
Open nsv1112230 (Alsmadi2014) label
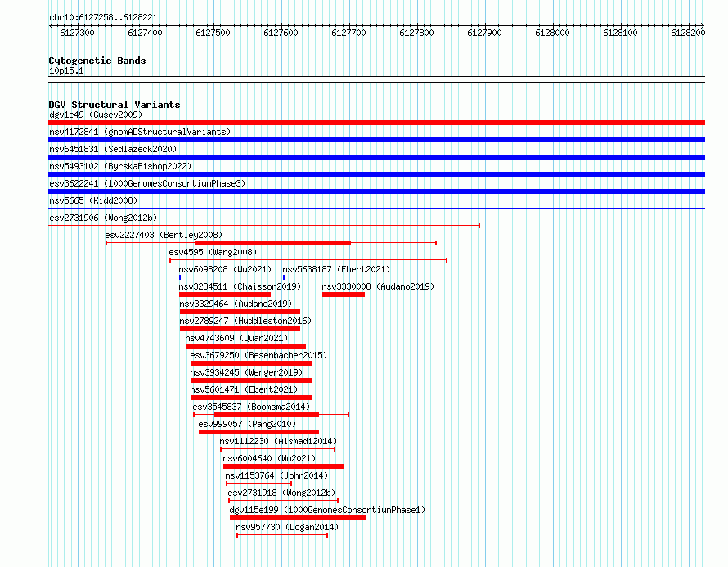278,441
